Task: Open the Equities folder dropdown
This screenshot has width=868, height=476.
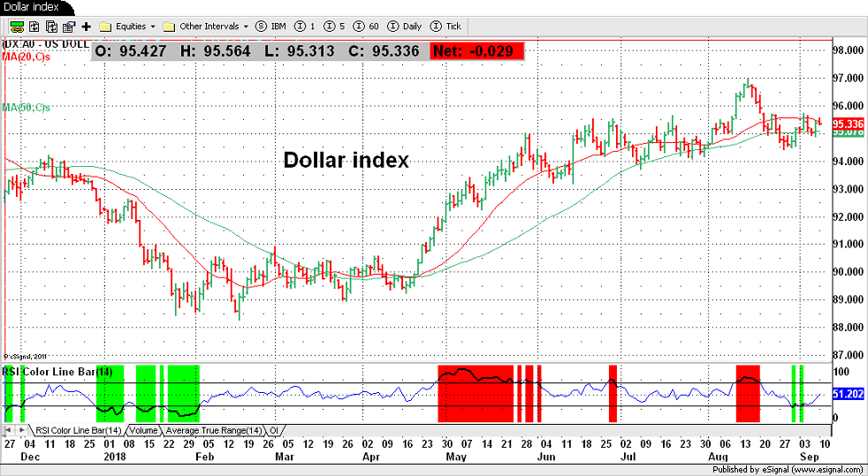Action: coord(128,26)
